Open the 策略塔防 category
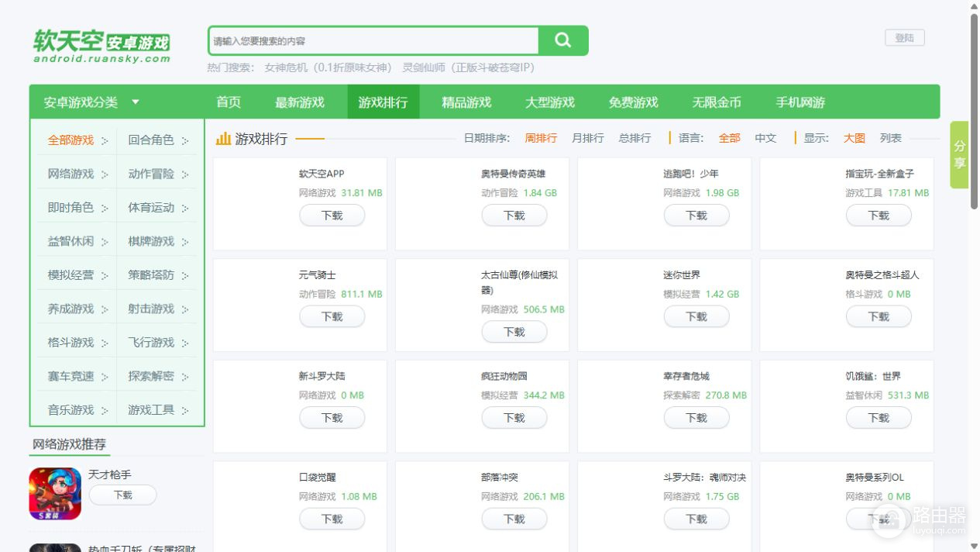Image resolution: width=980 pixels, height=552 pixels. point(151,275)
